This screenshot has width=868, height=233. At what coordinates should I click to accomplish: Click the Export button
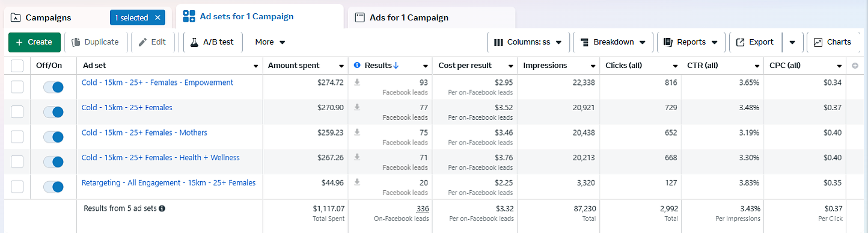tap(755, 42)
